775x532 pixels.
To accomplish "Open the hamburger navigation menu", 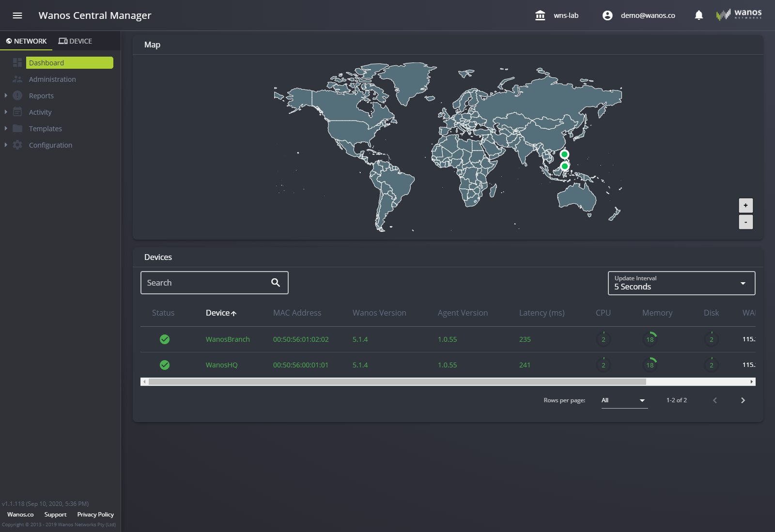I will pos(17,15).
